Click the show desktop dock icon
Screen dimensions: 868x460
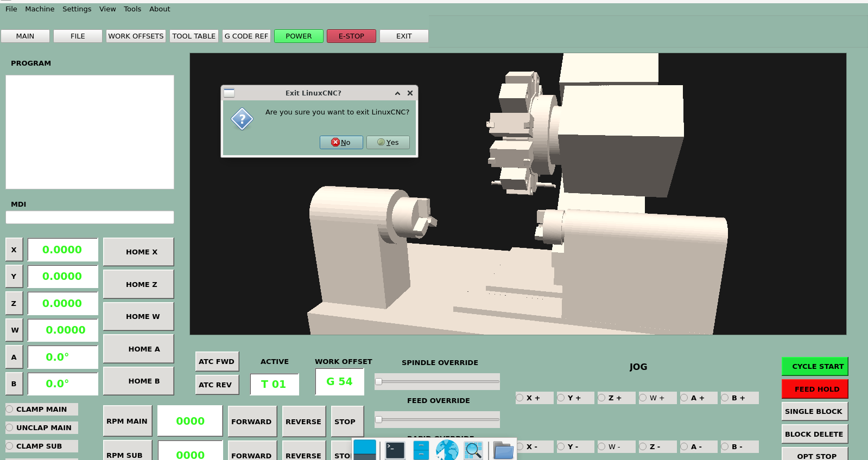364,450
